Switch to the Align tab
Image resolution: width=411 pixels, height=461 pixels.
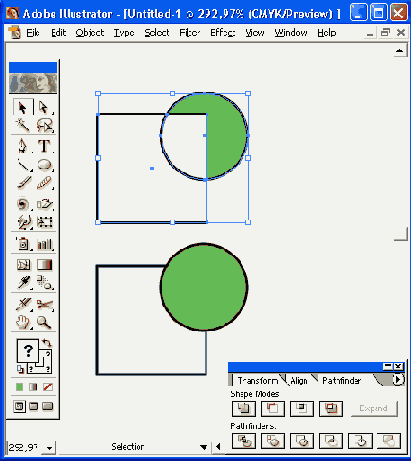pos(299,380)
